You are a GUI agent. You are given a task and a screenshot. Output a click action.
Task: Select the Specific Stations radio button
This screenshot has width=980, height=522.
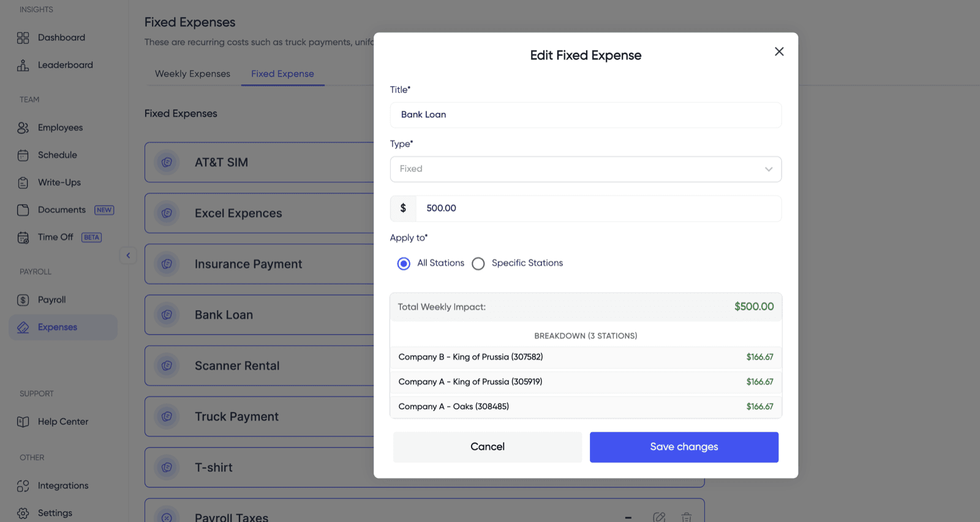pos(478,264)
